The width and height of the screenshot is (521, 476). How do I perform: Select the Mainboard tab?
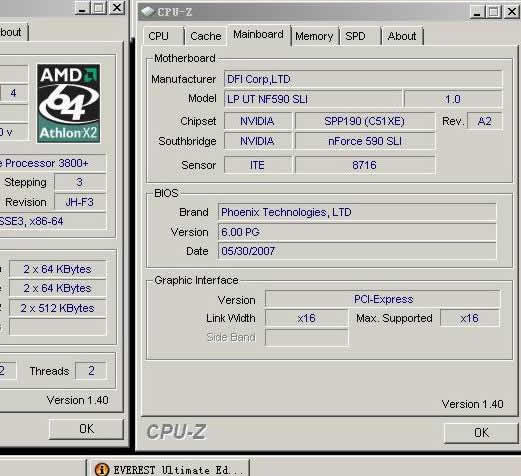[x=258, y=35]
